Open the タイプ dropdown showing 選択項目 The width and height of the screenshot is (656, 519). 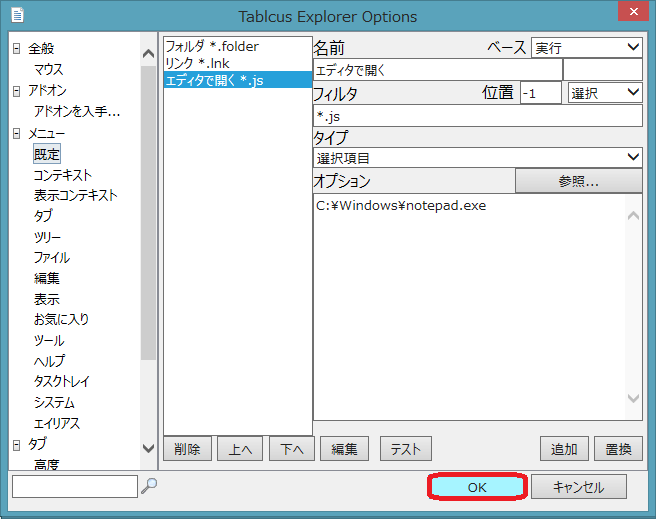tap(477, 158)
